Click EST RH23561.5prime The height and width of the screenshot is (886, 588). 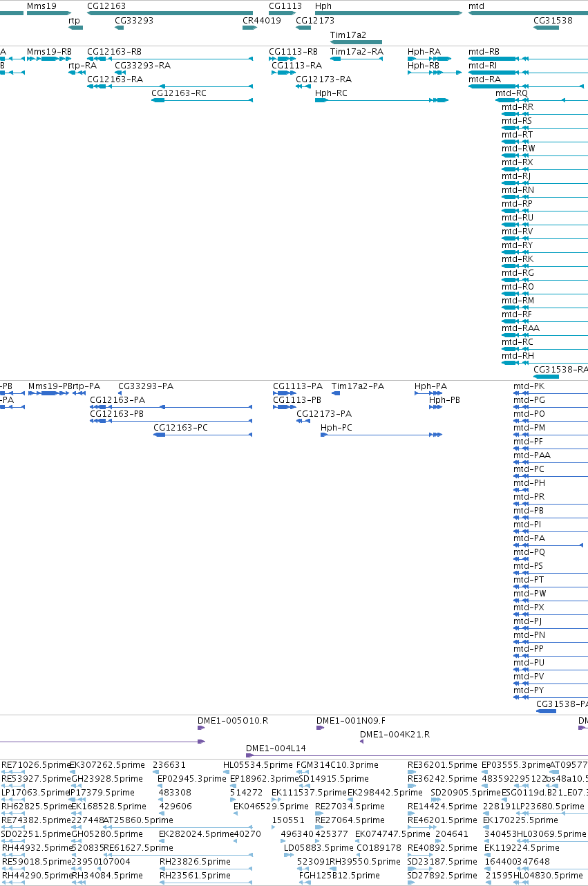pyautogui.click(x=195, y=876)
